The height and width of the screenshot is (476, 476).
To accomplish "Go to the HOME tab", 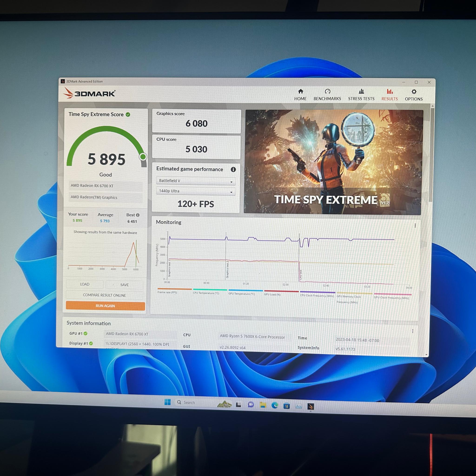I will click(300, 95).
